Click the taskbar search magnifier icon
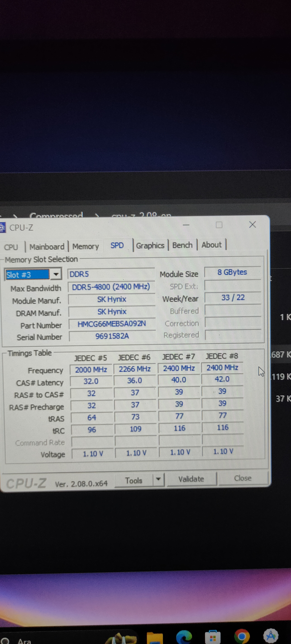 [x=4, y=641]
